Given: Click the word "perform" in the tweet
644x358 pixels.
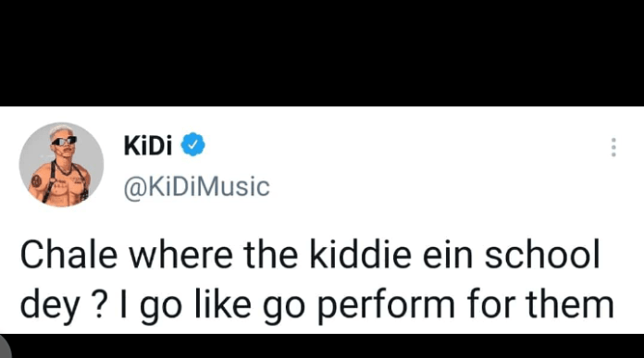Looking at the screenshot, I should pos(386,306).
